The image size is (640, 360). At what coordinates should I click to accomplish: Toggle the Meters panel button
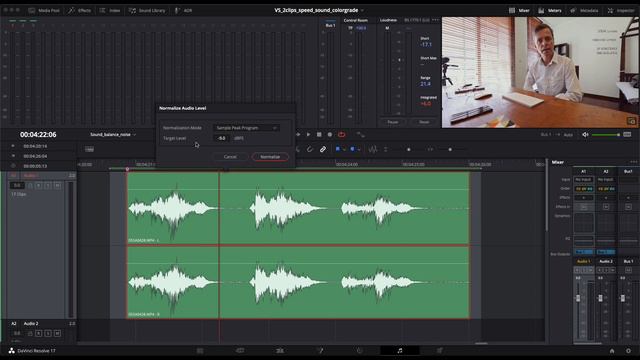point(550,10)
